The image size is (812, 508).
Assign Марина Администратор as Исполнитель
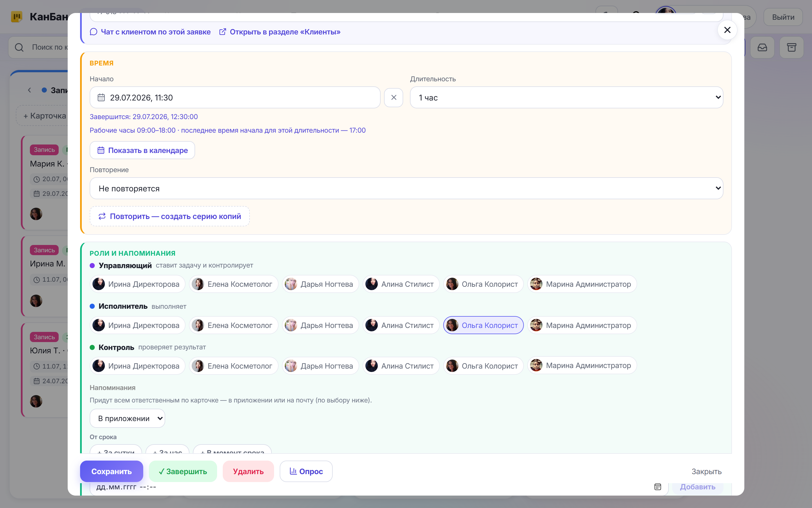point(582,325)
